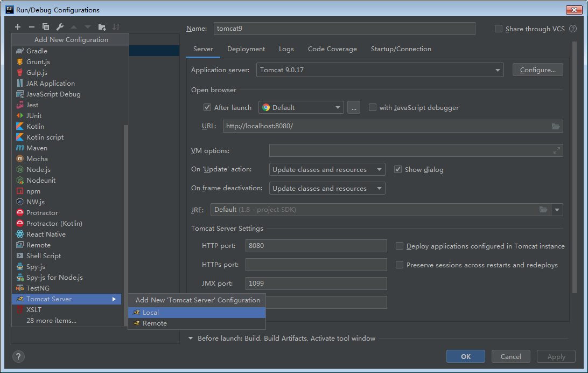
Task: Collapse the Before launch section
Action: (x=191, y=339)
